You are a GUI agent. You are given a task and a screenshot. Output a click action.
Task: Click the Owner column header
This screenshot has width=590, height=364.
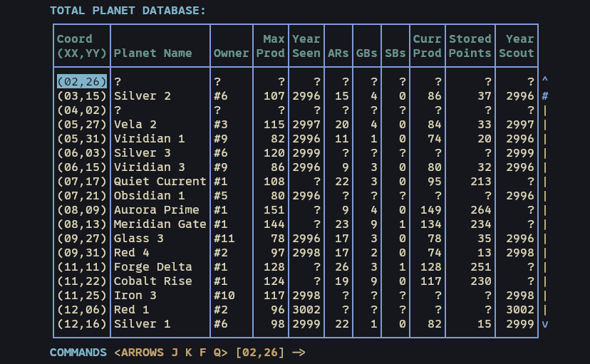click(x=231, y=53)
